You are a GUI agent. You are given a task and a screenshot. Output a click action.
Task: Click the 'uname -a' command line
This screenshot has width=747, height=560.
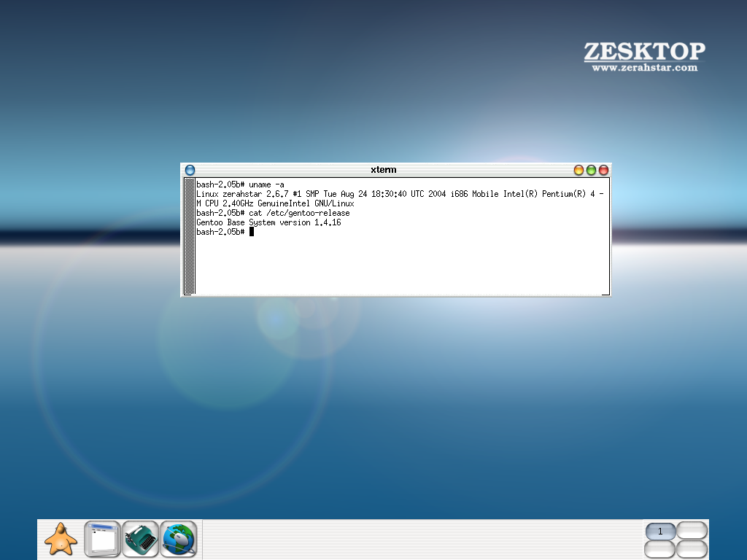(x=240, y=184)
